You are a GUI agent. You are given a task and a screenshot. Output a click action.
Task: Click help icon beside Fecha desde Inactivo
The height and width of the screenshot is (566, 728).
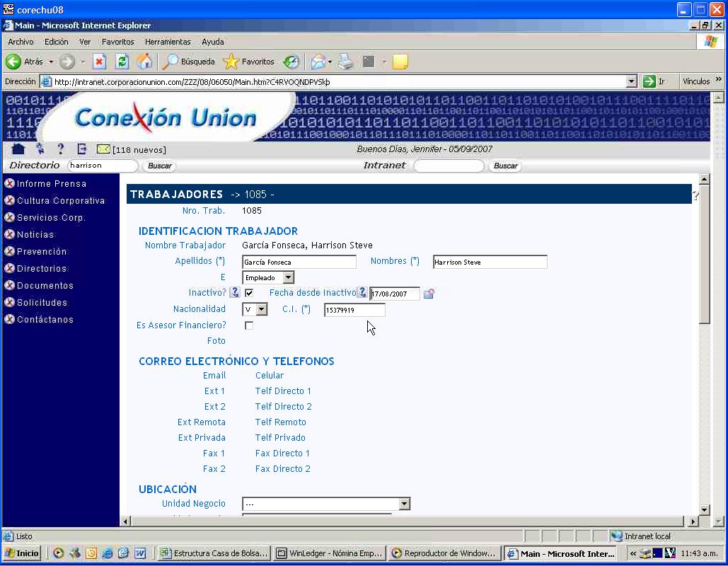click(x=362, y=292)
